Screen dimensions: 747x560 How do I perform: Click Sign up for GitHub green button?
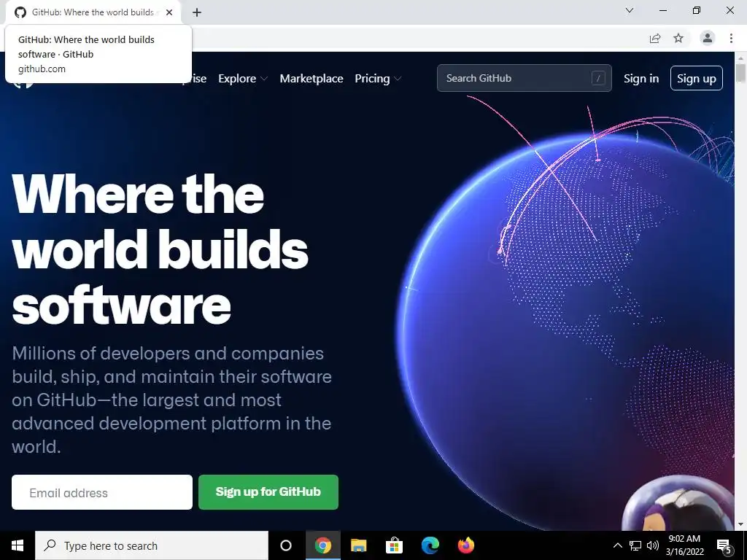point(268,492)
